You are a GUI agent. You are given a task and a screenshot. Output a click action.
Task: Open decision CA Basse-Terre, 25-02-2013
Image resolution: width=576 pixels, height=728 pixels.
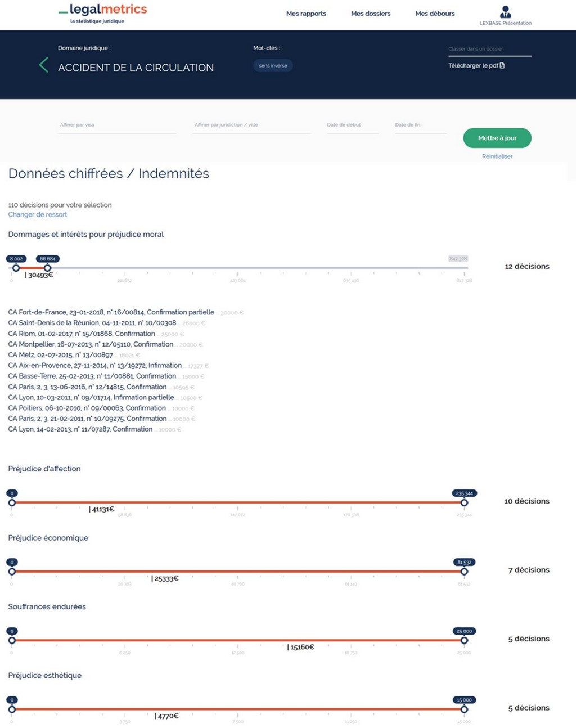tap(92, 376)
